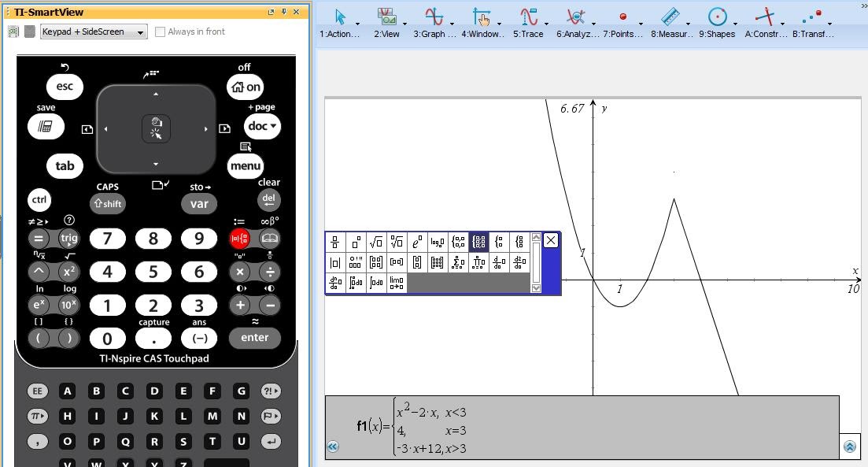Insert the column vector template
Viewport: 868px width, 467px height.
pos(417,262)
